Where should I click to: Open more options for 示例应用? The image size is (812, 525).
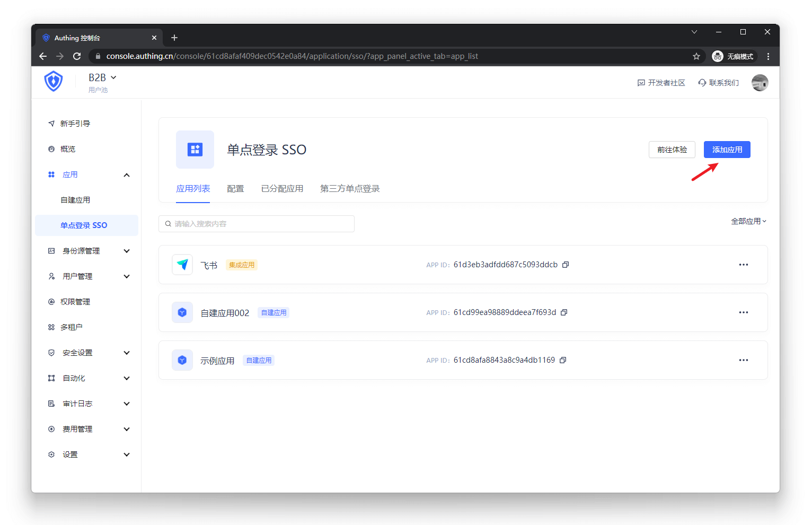coord(744,360)
